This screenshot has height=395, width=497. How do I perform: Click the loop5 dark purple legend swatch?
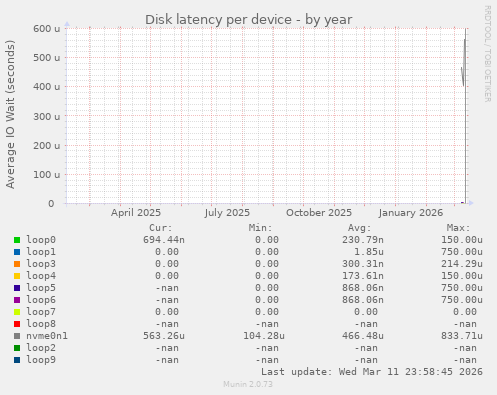pyautogui.click(x=17, y=288)
